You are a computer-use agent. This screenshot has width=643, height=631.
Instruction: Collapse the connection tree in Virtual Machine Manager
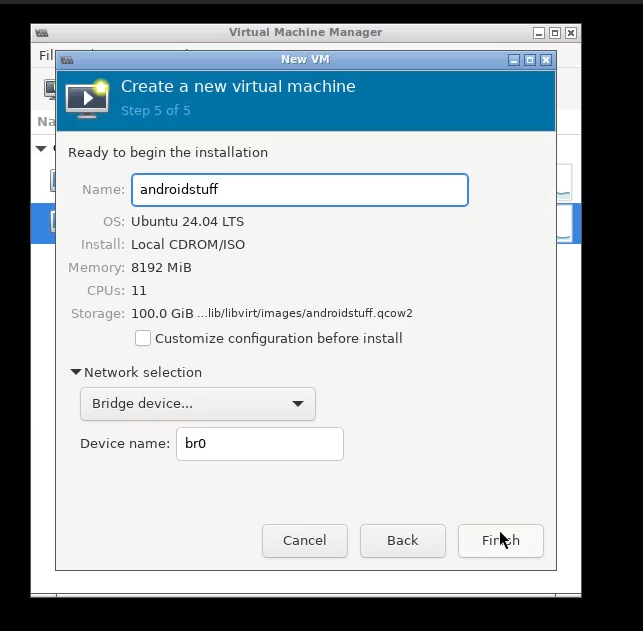[x=41, y=148]
